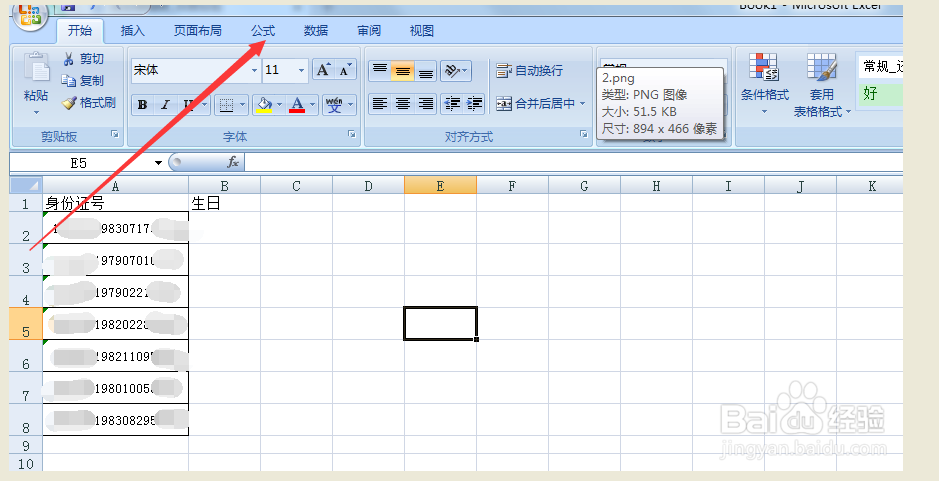Click the Shrink Font small A icon
Screen dimensions: 939x481
(345, 70)
